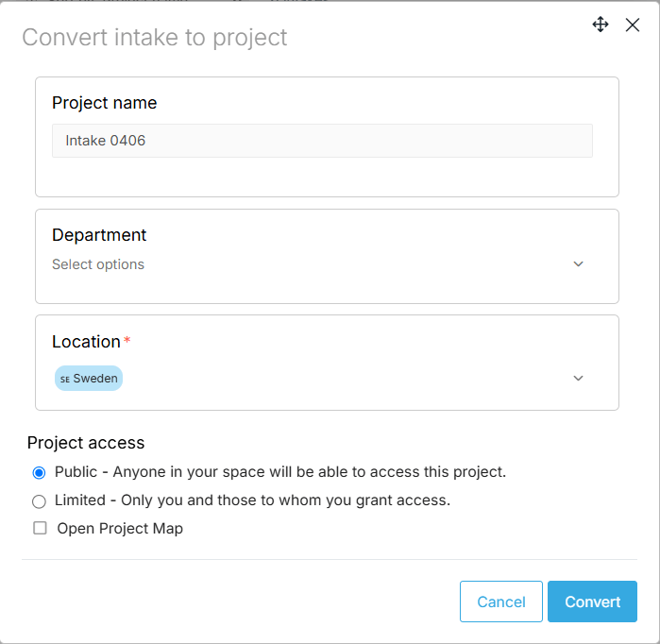Click the move dialog crosshair icon
660x644 pixels.
tap(600, 25)
